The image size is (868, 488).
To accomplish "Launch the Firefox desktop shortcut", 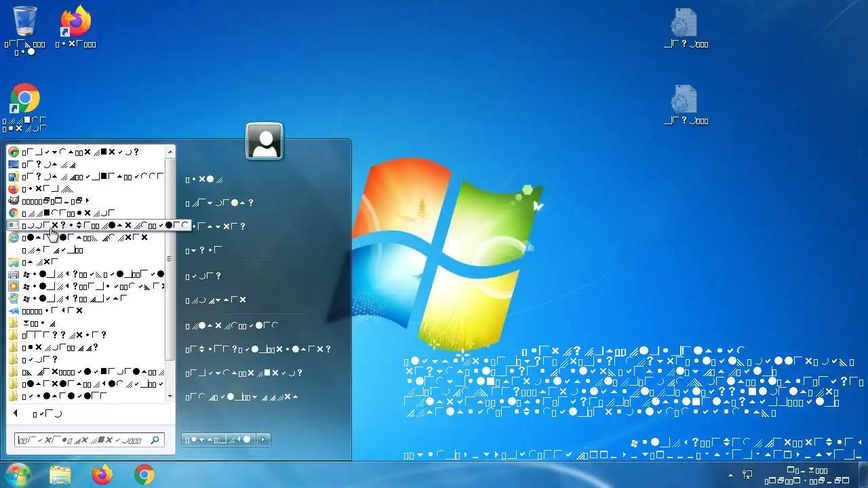I will (x=75, y=27).
